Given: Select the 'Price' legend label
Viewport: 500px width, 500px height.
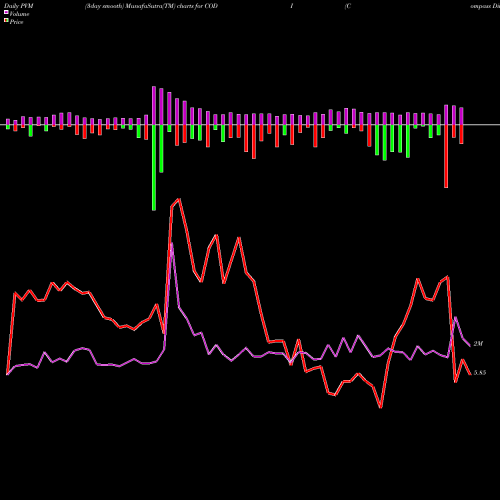Looking at the screenshot, I should (x=16, y=22).
